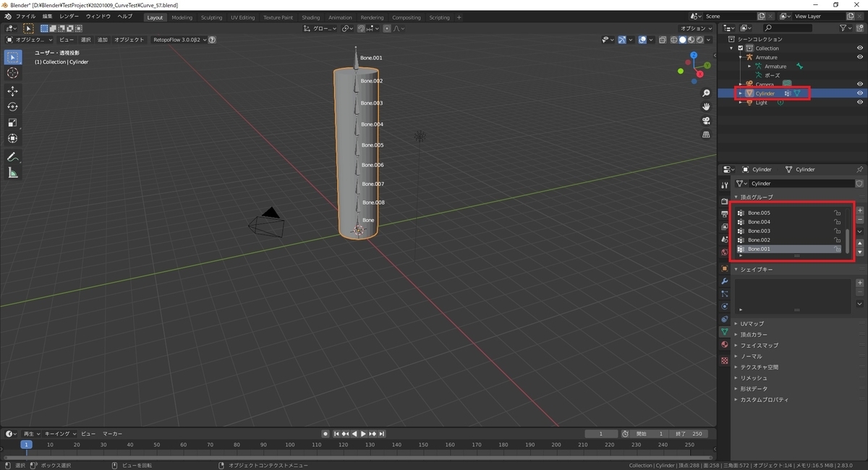The height and width of the screenshot is (470, 868).
Task: Hide the Cylinder object in the outliner
Action: tap(860, 93)
